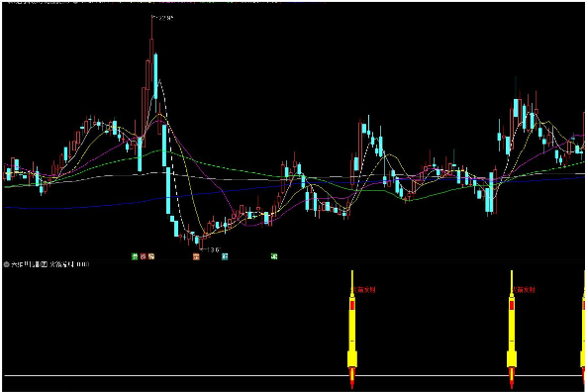Click the small boxed icon in the indicator title
The height and width of the screenshot is (392, 585).
[x=44, y=264]
